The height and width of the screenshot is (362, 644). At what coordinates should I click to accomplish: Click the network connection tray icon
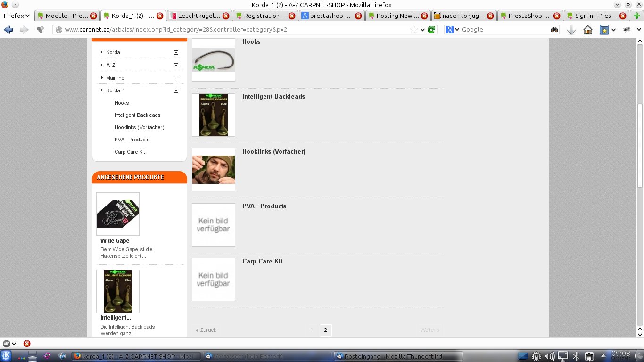pos(589,356)
